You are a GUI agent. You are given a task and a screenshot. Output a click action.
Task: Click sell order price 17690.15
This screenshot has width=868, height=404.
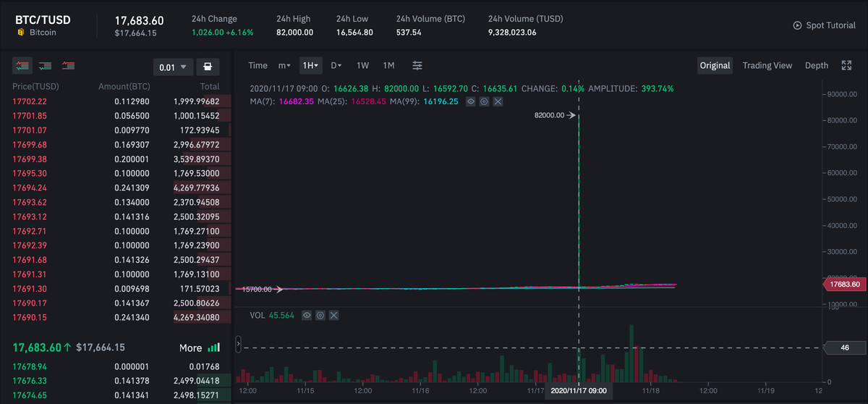30,317
